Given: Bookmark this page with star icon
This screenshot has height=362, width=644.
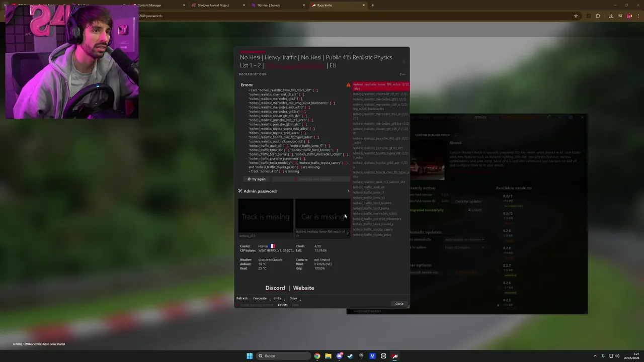Looking at the screenshot, I should click(x=576, y=16).
